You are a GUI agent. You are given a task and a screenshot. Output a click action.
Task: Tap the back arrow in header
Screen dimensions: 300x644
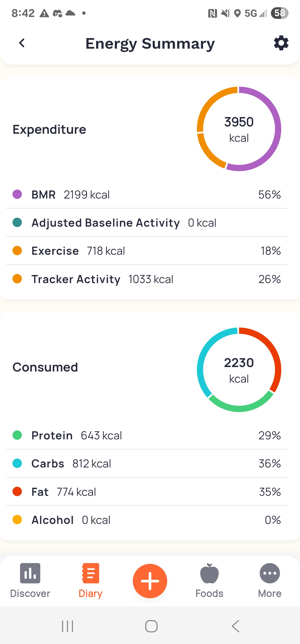click(22, 43)
